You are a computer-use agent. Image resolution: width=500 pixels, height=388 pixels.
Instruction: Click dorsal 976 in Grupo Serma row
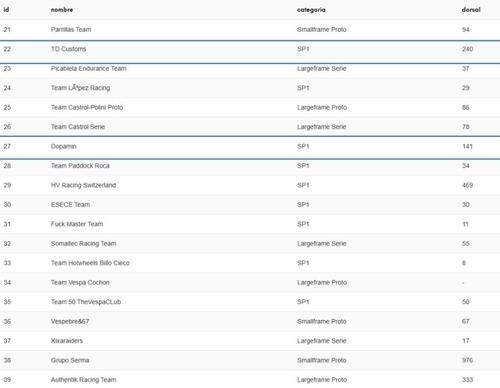[467, 360]
